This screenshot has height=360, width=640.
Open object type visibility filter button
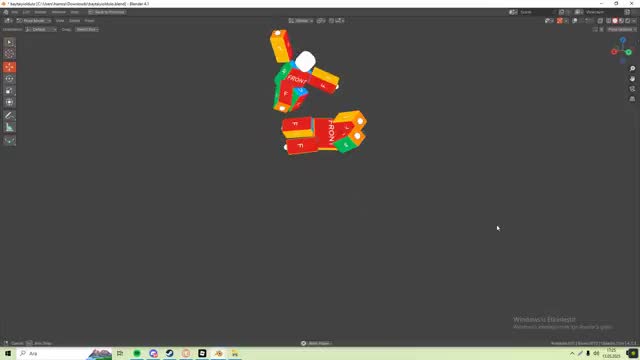(548, 20)
